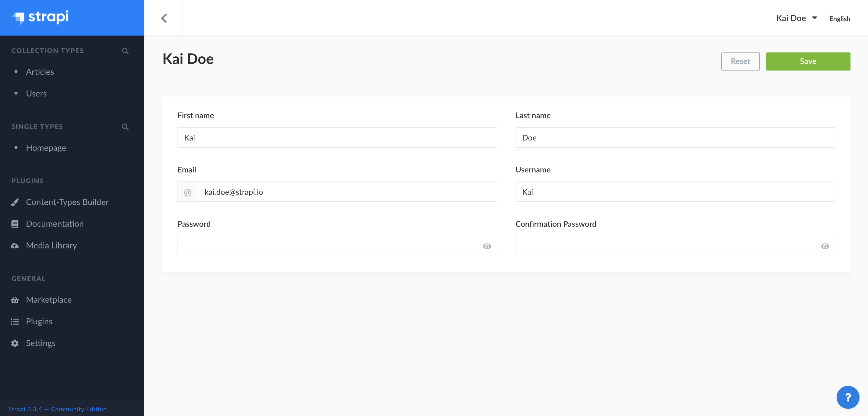Open the Plugins list

(39, 321)
